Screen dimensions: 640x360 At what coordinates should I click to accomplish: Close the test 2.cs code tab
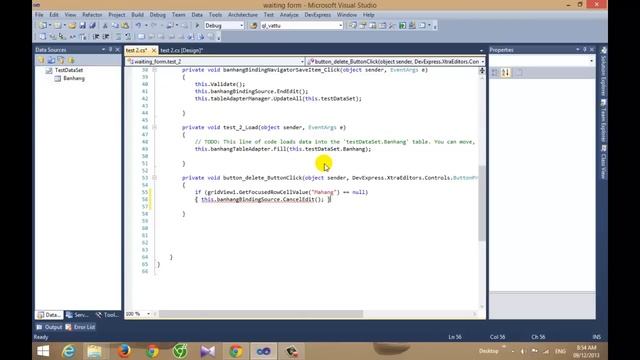[153, 50]
